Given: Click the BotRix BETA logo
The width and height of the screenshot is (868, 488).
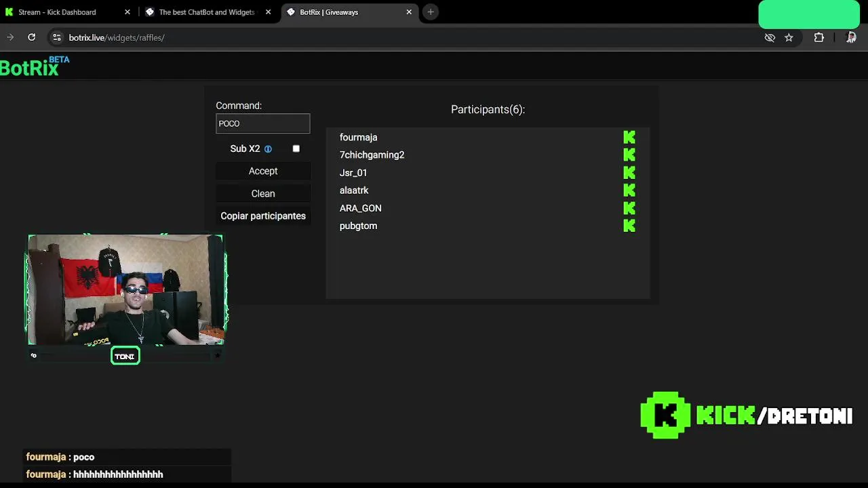Looking at the screenshot, I should (35, 66).
